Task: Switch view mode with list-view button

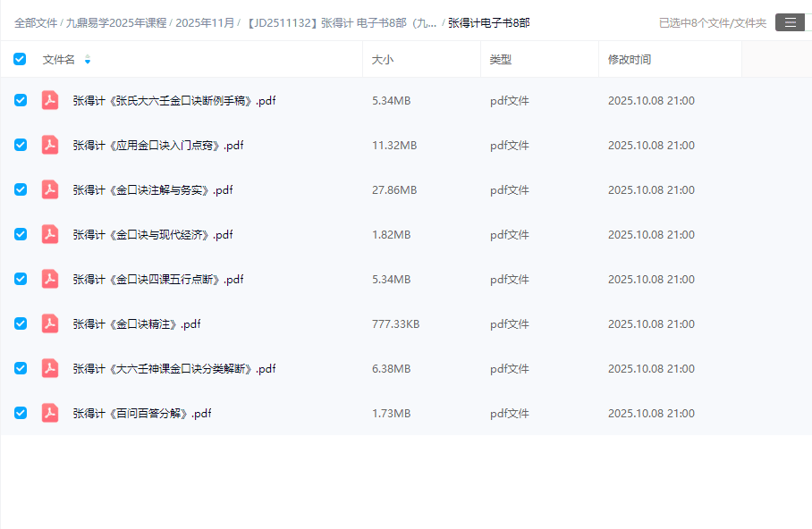Action: (x=790, y=22)
